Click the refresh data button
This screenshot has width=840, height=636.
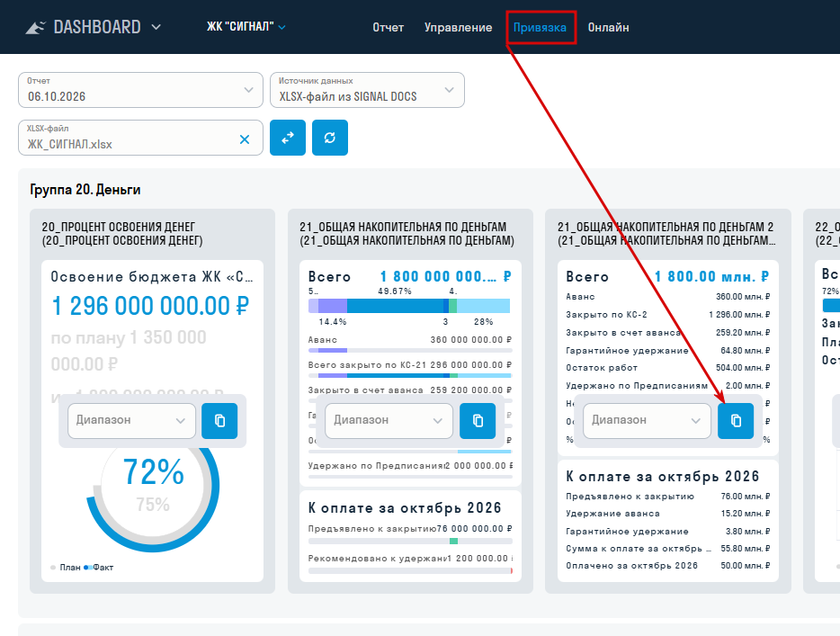click(x=330, y=138)
